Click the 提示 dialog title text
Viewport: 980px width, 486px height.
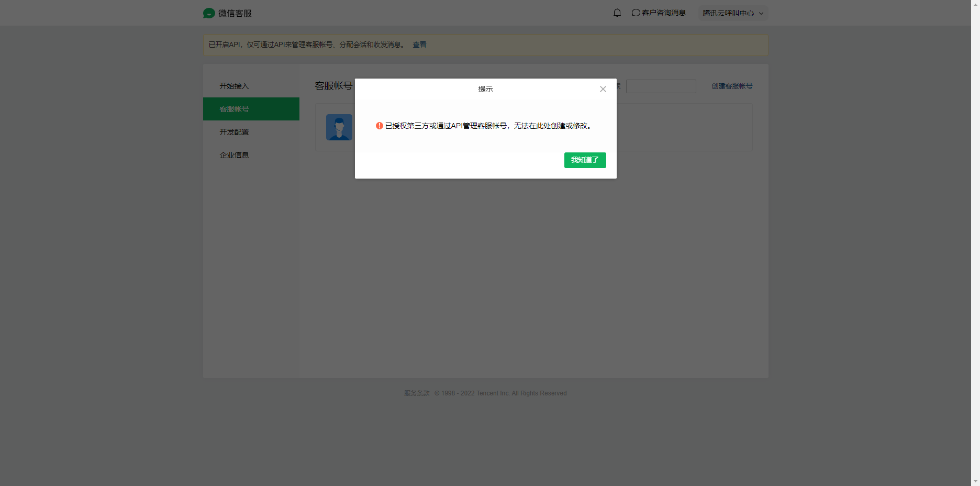[x=485, y=89]
